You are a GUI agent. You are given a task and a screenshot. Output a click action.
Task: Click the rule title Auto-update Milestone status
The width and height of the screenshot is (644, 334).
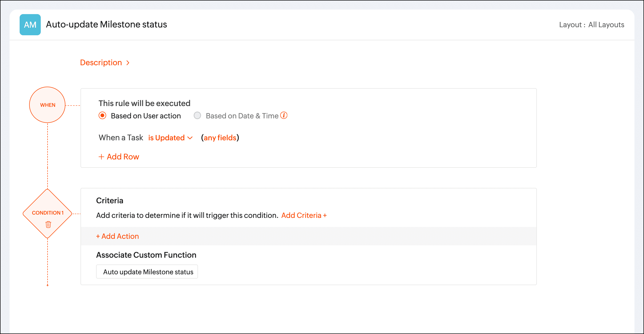(106, 24)
